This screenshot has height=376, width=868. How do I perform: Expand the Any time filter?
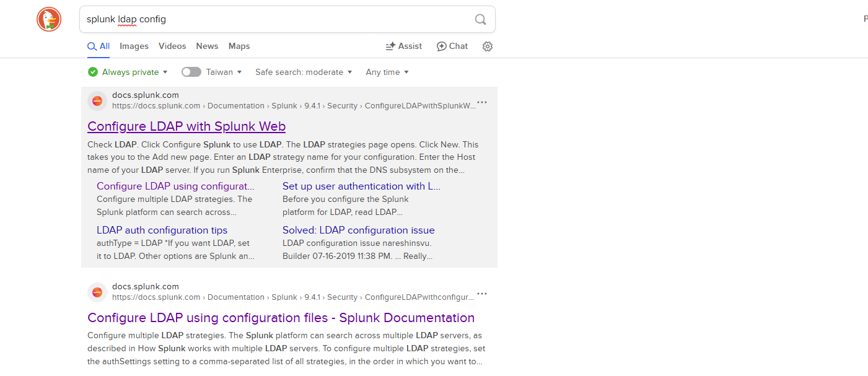[x=387, y=72]
